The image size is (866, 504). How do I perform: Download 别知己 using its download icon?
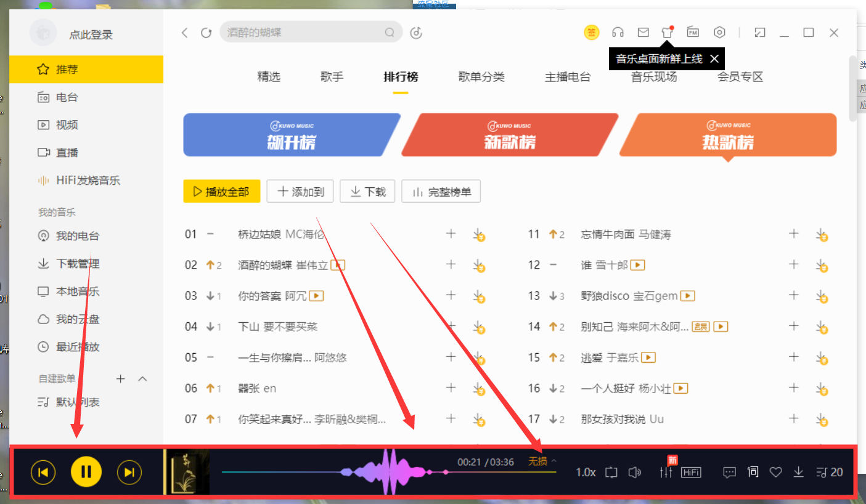[x=821, y=327]
